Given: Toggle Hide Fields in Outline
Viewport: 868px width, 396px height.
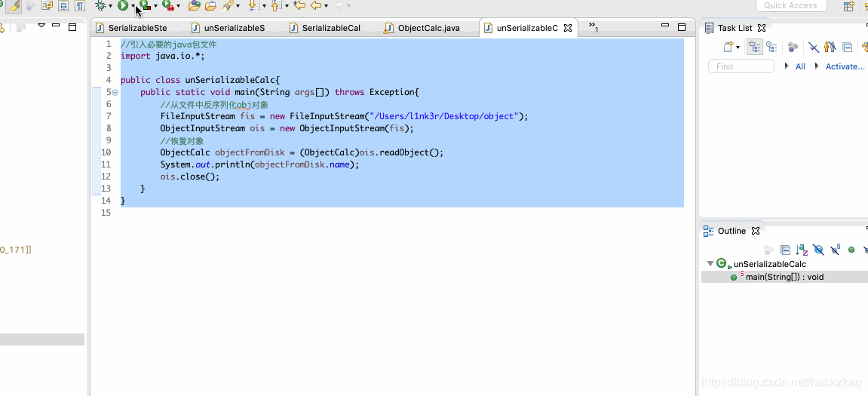Looking at the screenshot, I should click(819, 250).
